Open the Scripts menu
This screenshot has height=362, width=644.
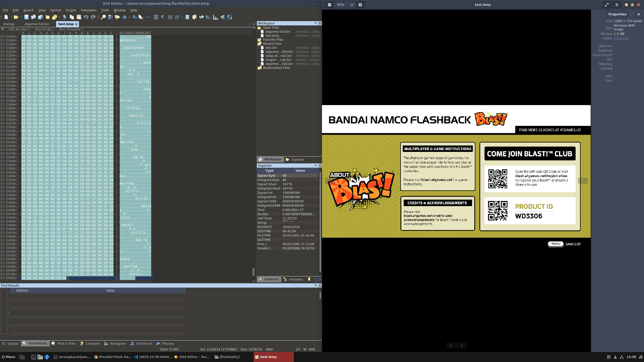coord(71,10)
